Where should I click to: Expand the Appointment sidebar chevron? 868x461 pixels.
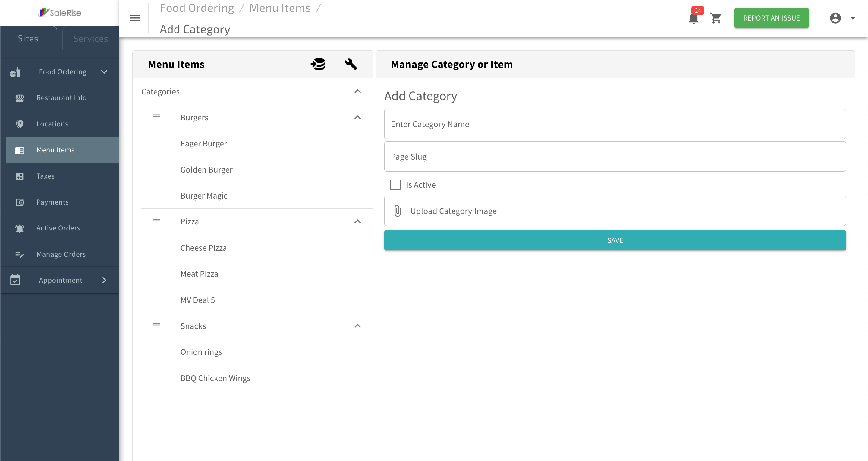104,280
